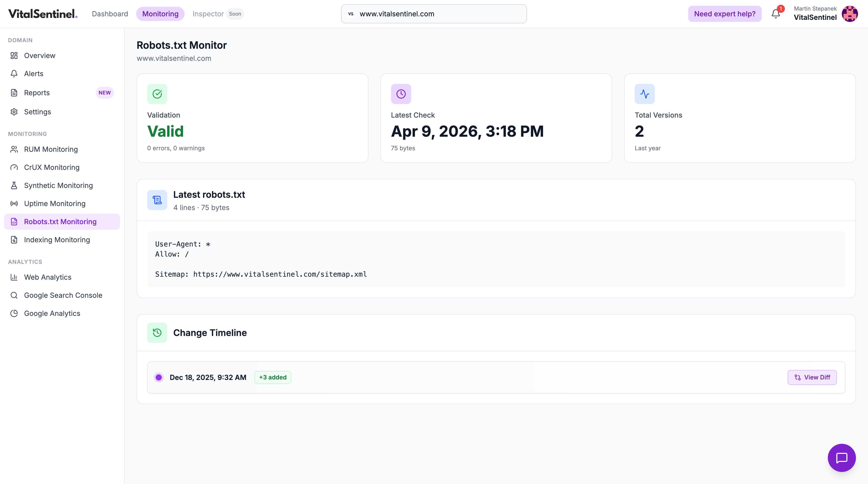Open Web Analytics from the sidebar

coord(47,277)
